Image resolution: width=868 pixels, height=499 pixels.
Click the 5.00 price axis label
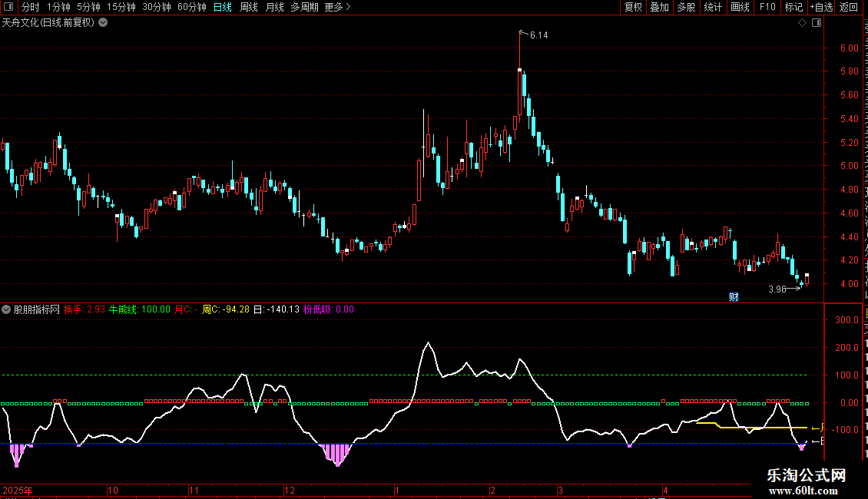pyautogui.click(x=849, y=166)
